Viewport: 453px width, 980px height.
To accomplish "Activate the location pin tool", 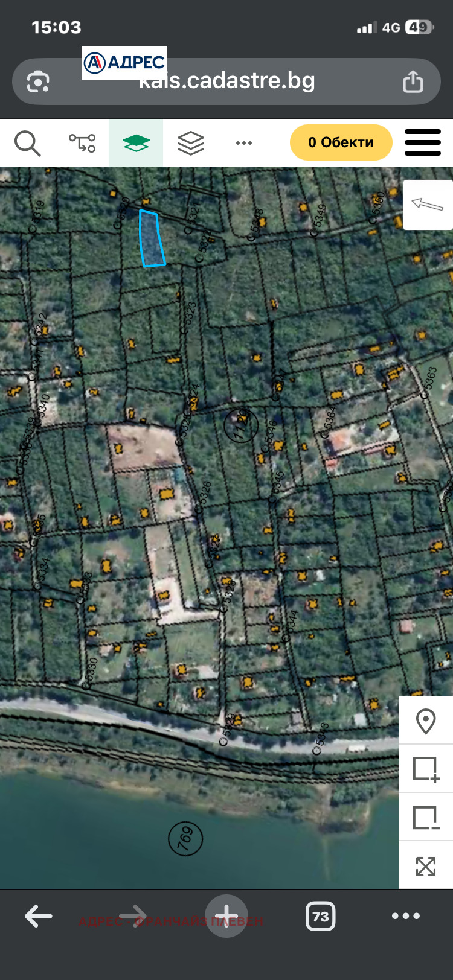I will [426, 721].
